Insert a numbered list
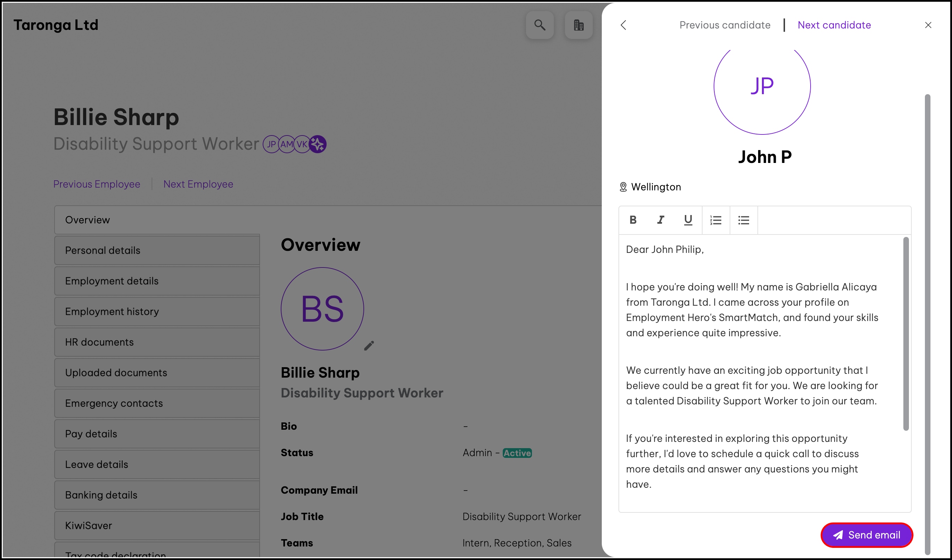Viewport: 952px width, 560px height. click(x=715, y=220)
